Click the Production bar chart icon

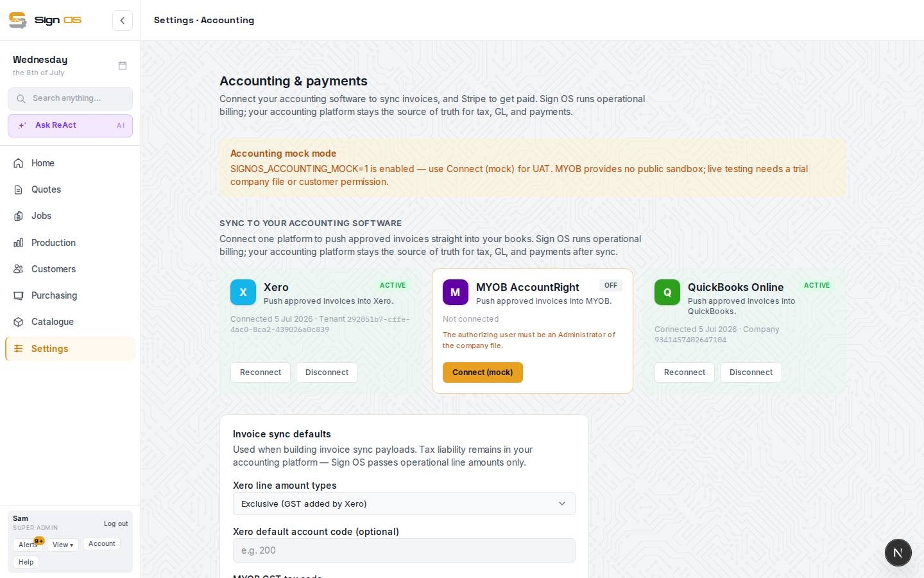click(x=19, y=243)
